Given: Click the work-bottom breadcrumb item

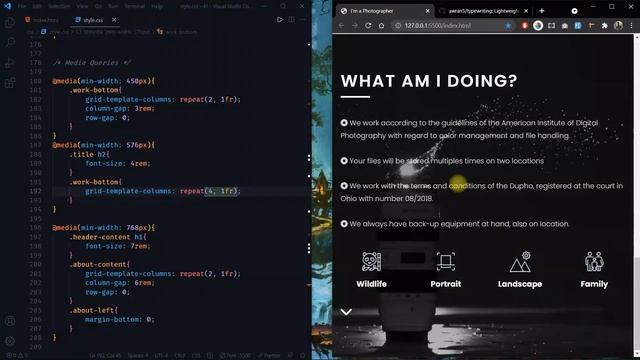Looking at the screenshot, I should pyautogui.click(x=177, y=32).
